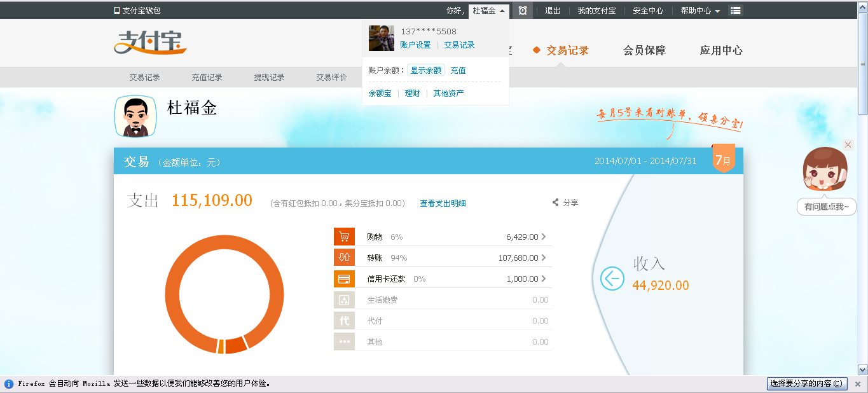Click the circular left arrow beside 收入

(x=612, y=278)
